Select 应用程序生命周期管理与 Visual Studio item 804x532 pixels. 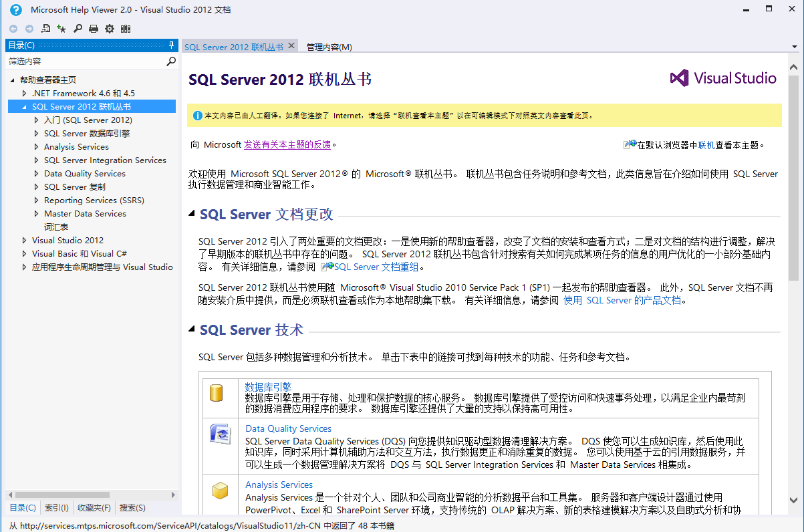tap(102, 267)
